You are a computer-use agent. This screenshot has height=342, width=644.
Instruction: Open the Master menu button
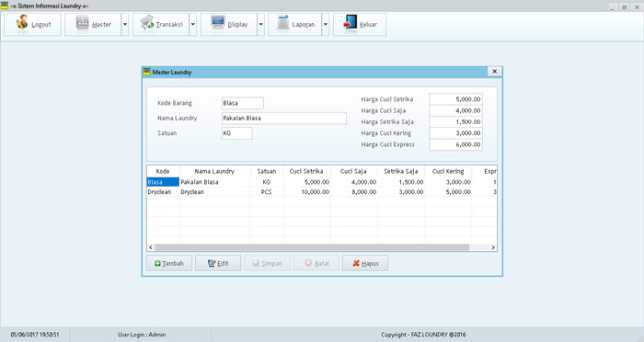pyautogui.click(x=93, y=24)
